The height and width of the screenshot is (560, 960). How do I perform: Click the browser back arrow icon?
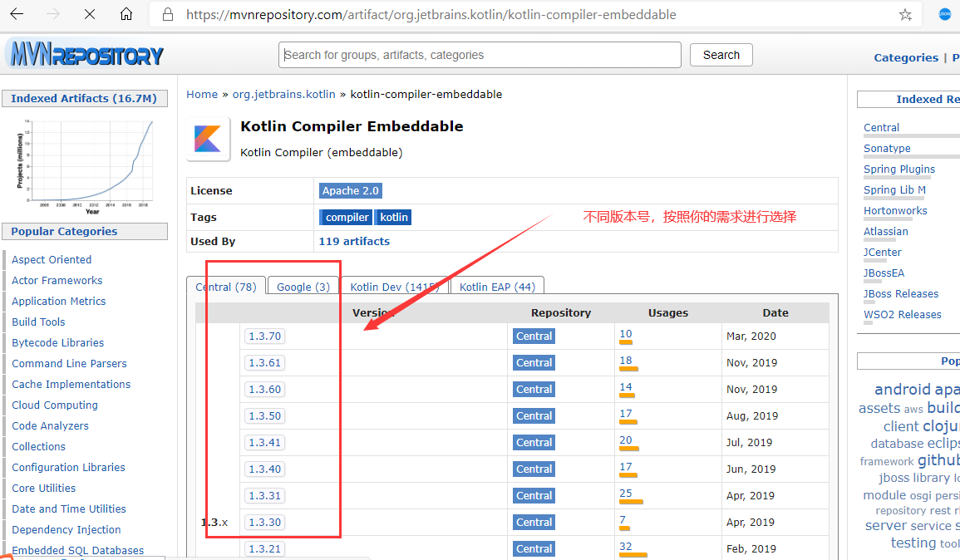17,14
